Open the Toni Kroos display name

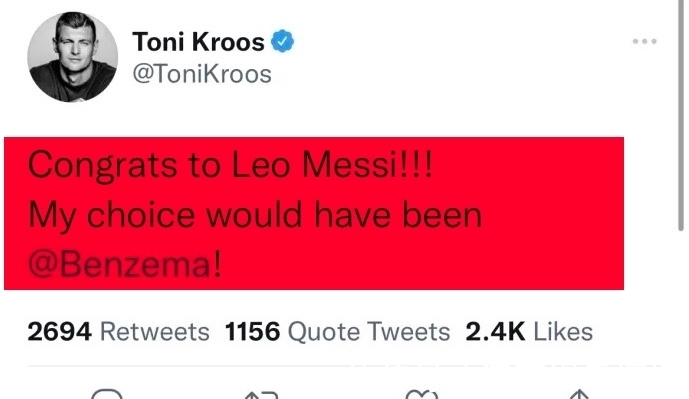tap(199, 42)
